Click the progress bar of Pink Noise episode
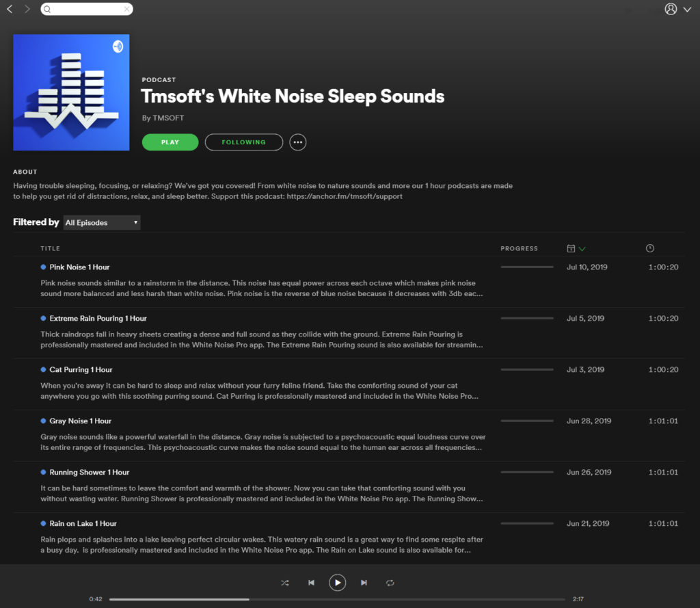Screen dimensions: 700x608 [527, 267]
